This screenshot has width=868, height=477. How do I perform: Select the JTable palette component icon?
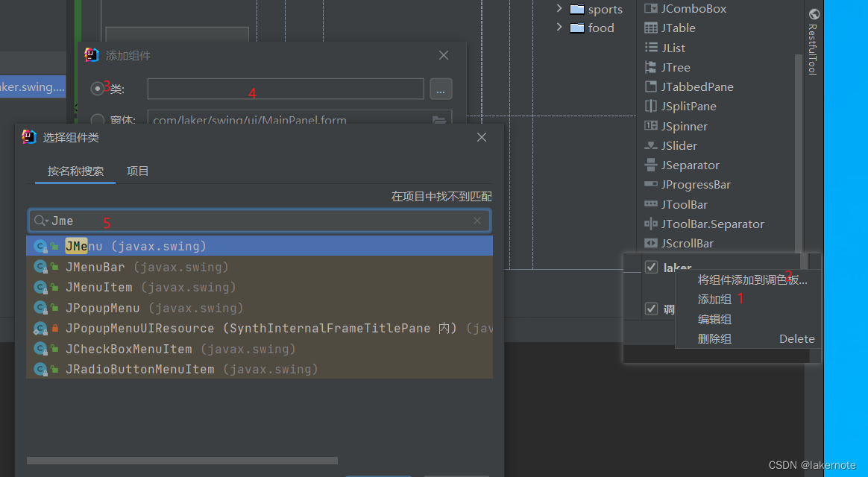(651, 28)
